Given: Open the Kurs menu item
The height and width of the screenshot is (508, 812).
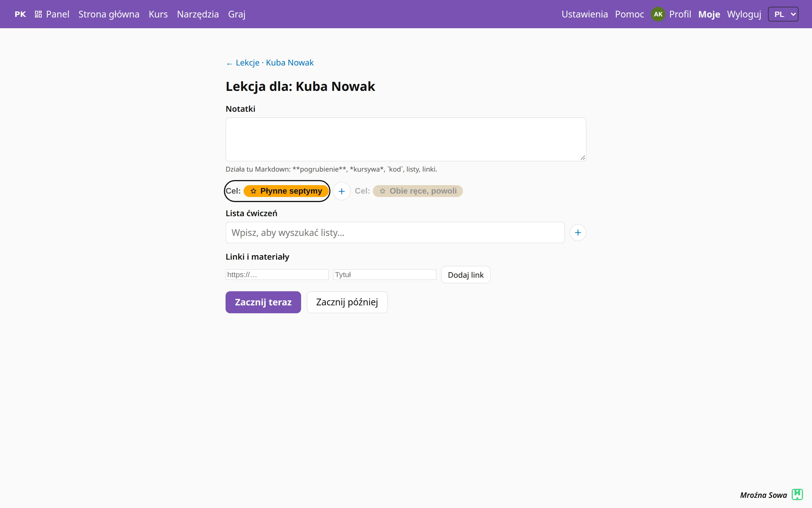Looking at the screenshot, I should click(158, 14).
